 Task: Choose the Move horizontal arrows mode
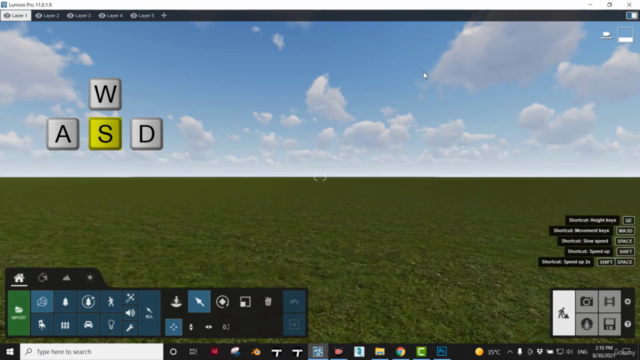point(209,327)
